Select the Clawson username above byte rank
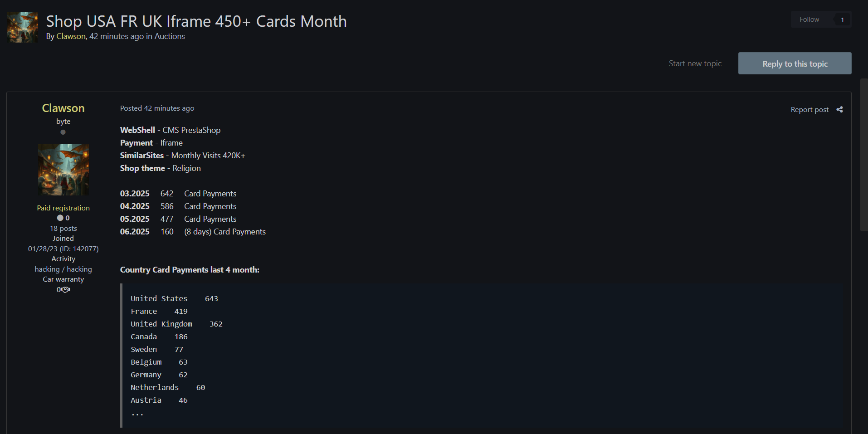This screenshot has width=868, height=434. click(63, 108)
